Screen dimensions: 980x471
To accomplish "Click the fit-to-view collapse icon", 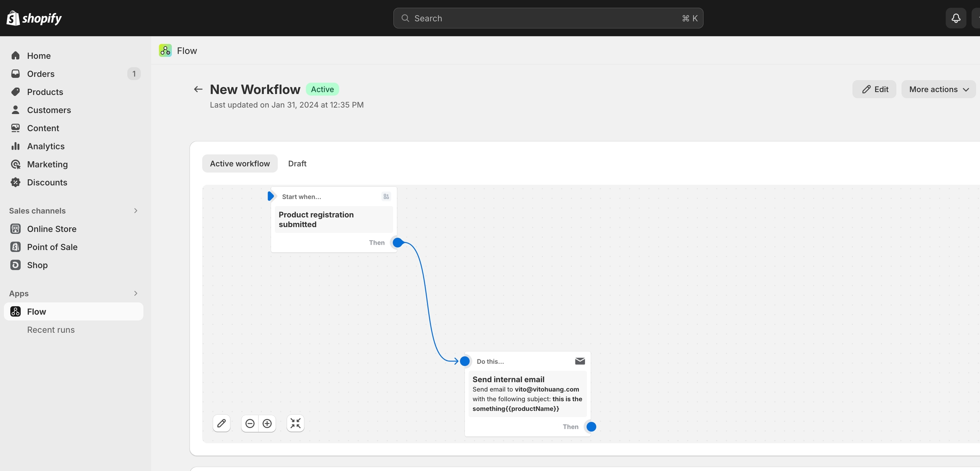I will [295, 423].
